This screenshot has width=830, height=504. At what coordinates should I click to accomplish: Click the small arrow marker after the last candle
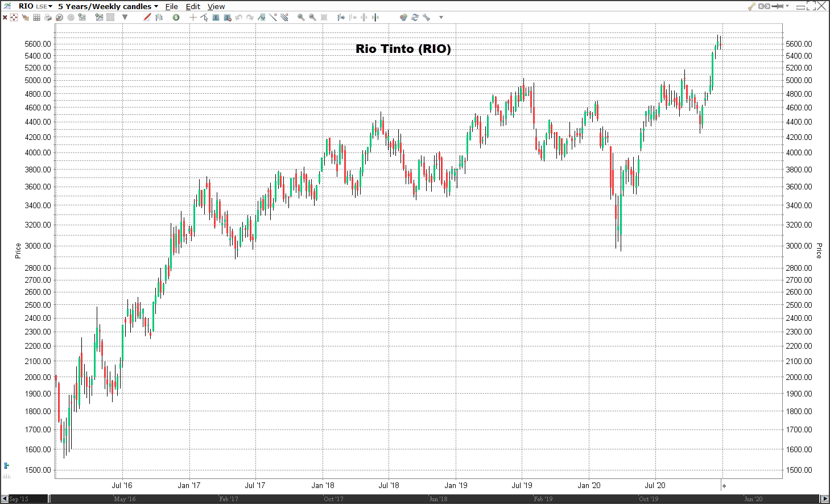[724, 486]
